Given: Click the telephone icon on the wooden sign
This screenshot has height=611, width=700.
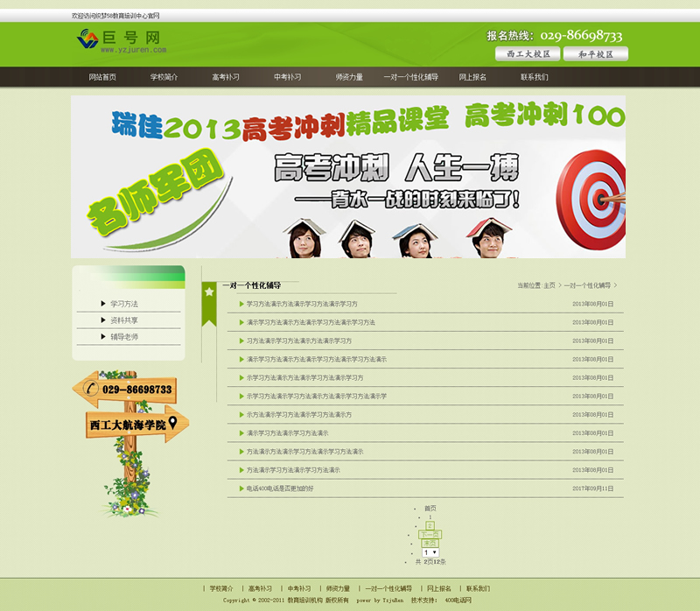Looking at the screenshot, I should (x=89, y=388).
